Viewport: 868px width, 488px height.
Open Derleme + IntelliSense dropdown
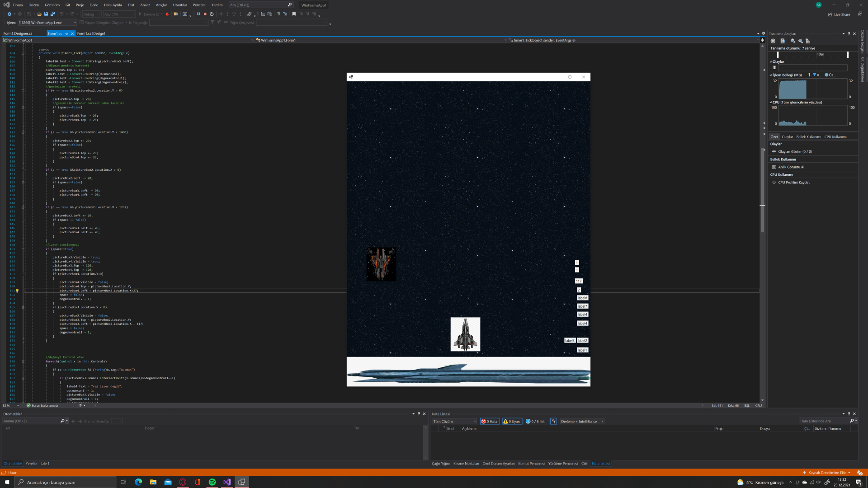click(582, 421)
